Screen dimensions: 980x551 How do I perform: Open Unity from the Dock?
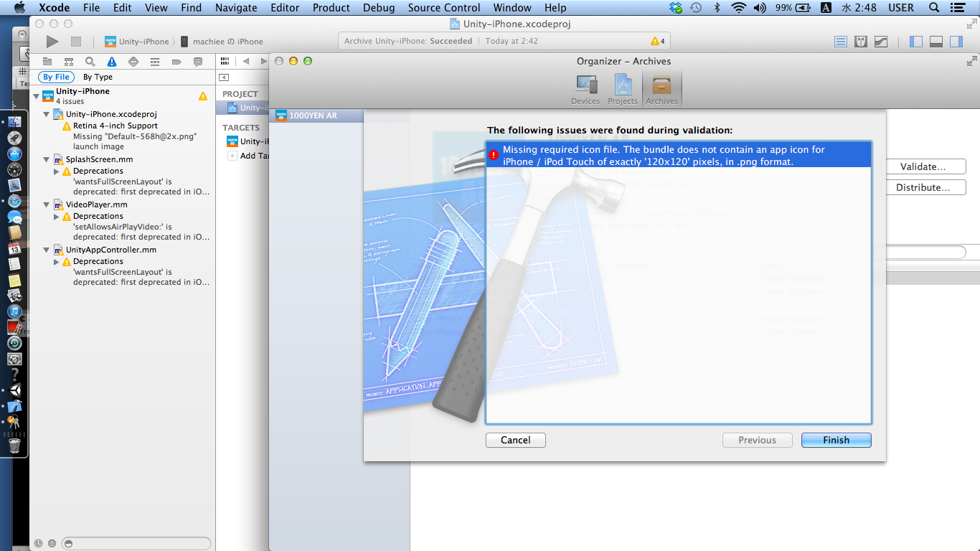14,391
